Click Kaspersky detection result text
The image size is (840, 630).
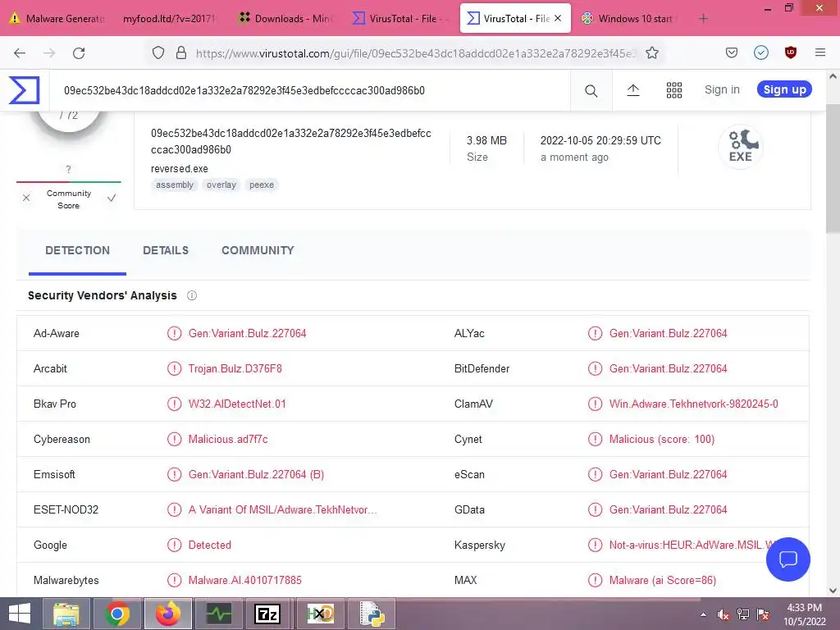click(691, 545)
